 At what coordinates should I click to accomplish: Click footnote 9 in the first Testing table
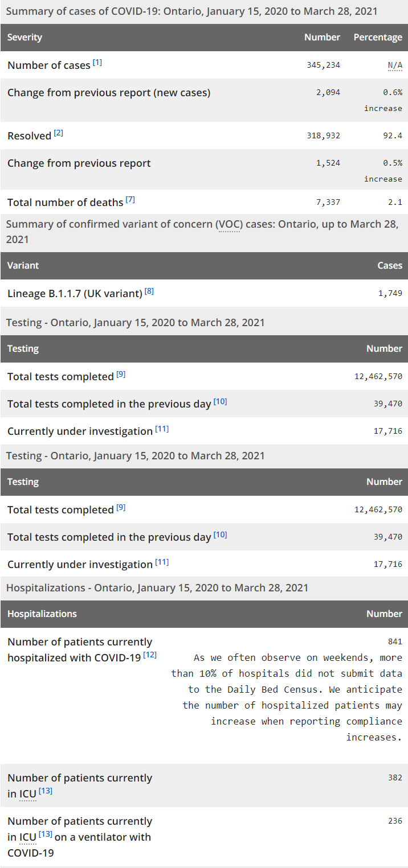click(x=121, y=375)
